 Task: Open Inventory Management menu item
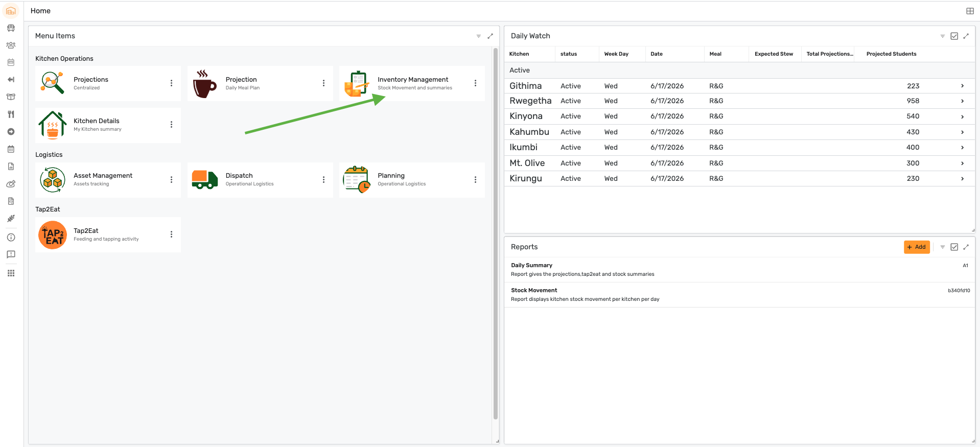click(412, 83)
